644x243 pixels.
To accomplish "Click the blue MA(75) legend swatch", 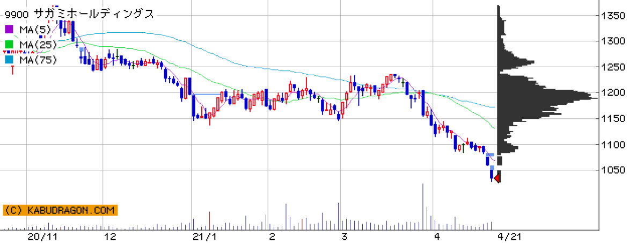I will click(9, 60).
